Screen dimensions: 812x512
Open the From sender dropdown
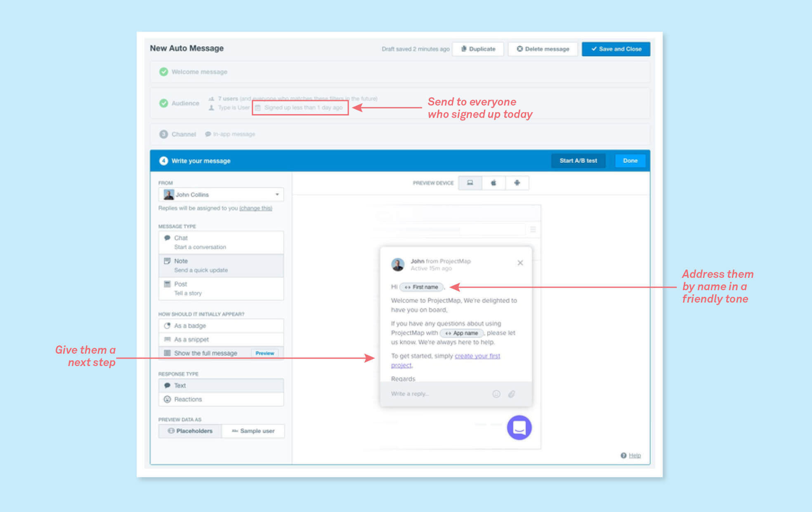pos(221,195)
